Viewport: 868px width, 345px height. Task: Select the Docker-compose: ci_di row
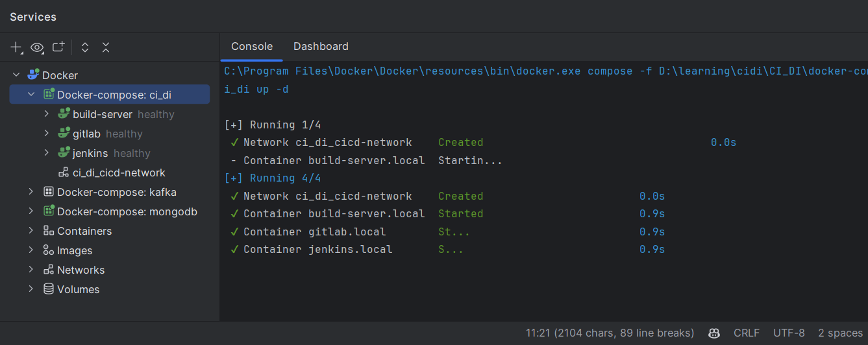click(110, 95)
